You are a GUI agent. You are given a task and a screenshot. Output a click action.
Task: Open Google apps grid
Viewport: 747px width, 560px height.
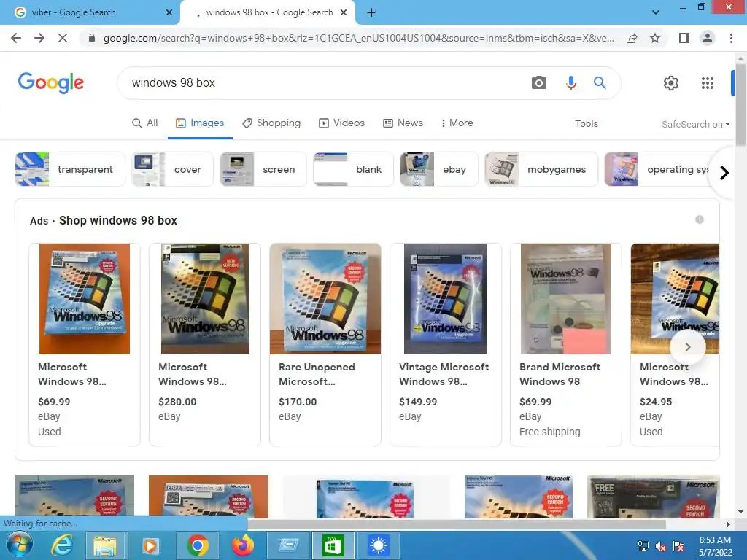click(708, 83)
